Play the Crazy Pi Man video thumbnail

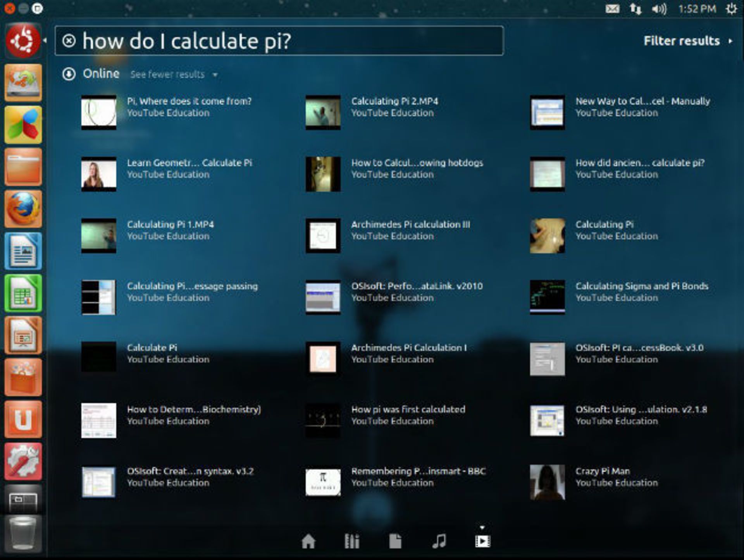[x=547, y=482]
